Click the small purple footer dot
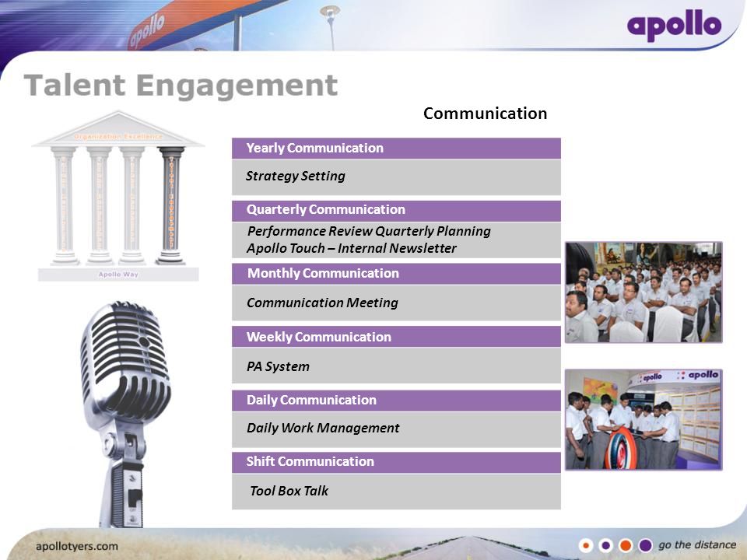 point(605,545)
